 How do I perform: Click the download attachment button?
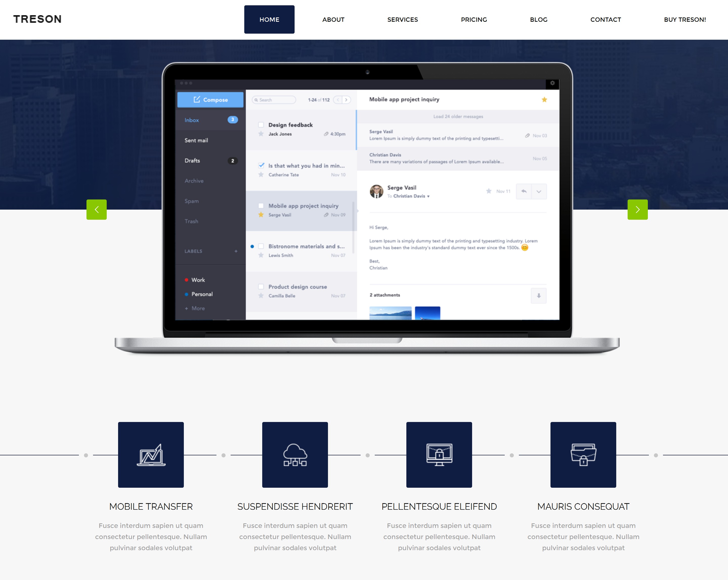click(537, 295)
